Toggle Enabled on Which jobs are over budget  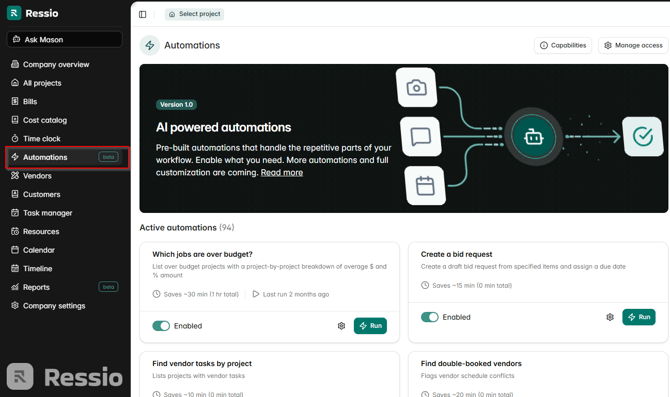point(161,326)
